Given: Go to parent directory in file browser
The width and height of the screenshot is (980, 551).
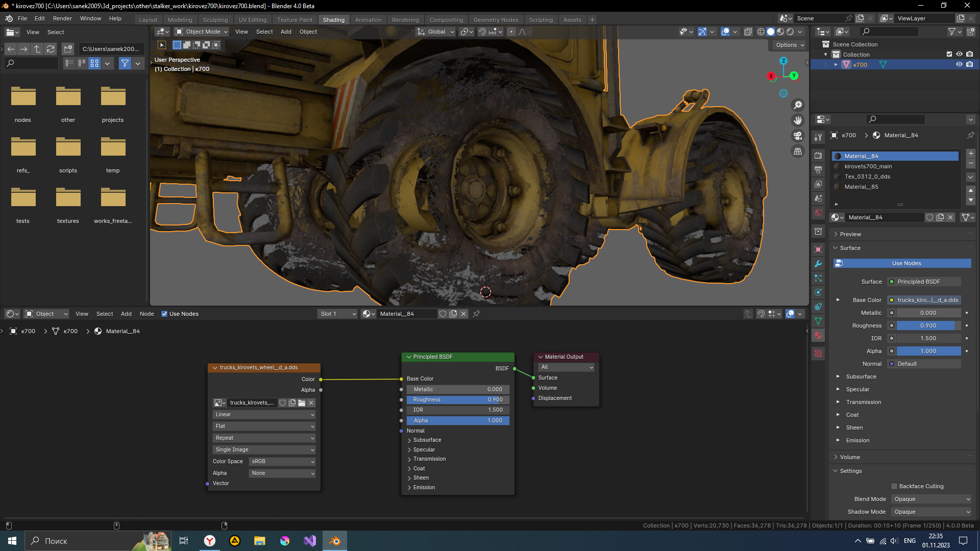Looking at the screenshot, I should pyautogui.click(x=37, y=49).
